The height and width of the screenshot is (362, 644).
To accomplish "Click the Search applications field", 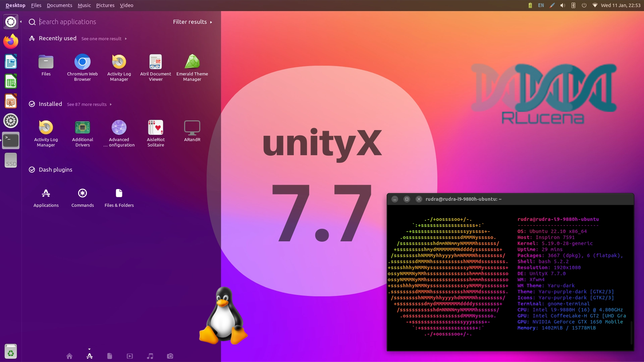I will pos(101,22).
